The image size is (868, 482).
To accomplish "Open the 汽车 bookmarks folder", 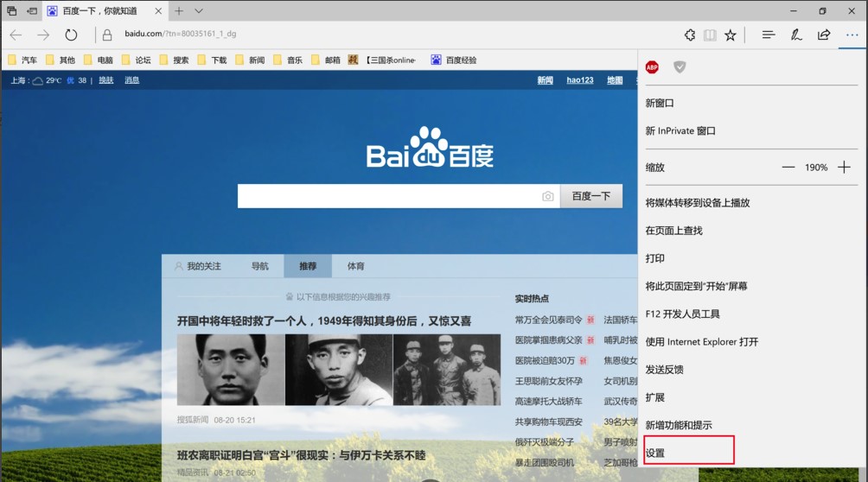I will (22, 60).
